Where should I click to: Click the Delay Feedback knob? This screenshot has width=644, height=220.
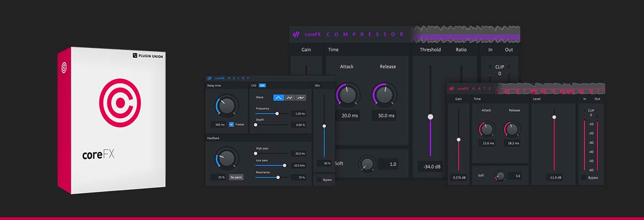(x=227, y=158)
